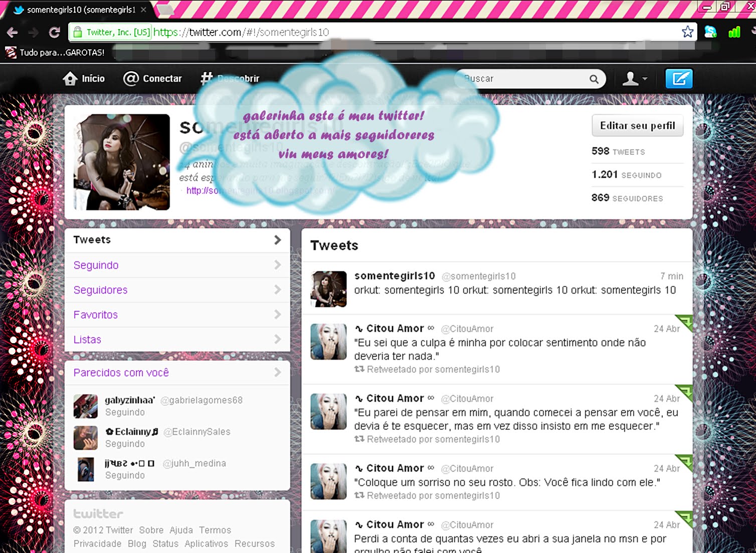Click green retweet corner on msn tweet
The image size is (756, 553).
coord(686,518)
